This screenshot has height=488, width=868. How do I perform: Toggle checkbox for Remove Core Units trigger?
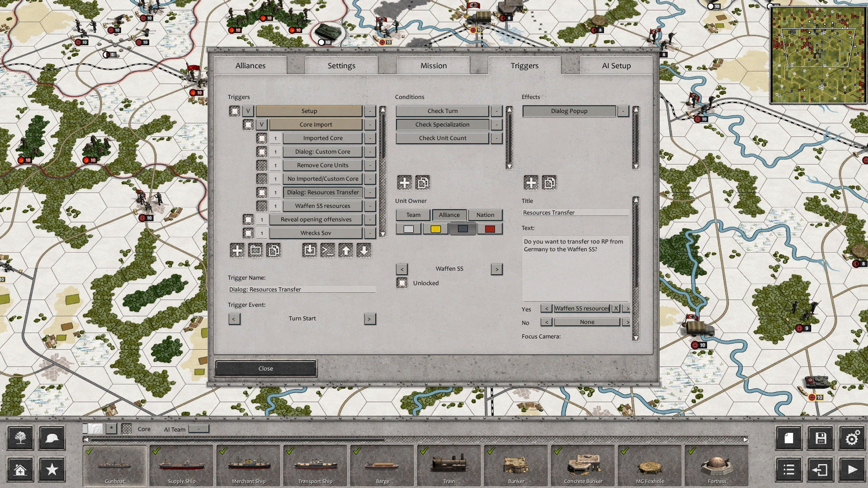(262, 165)
